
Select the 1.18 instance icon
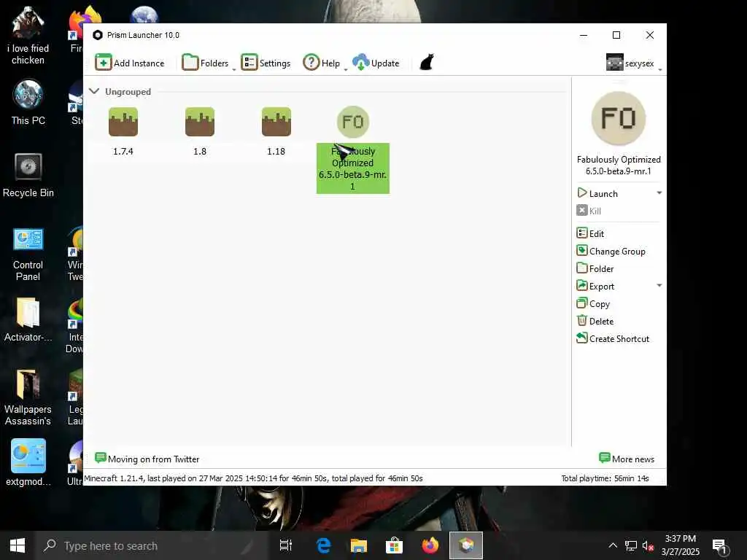click(276, 122)
